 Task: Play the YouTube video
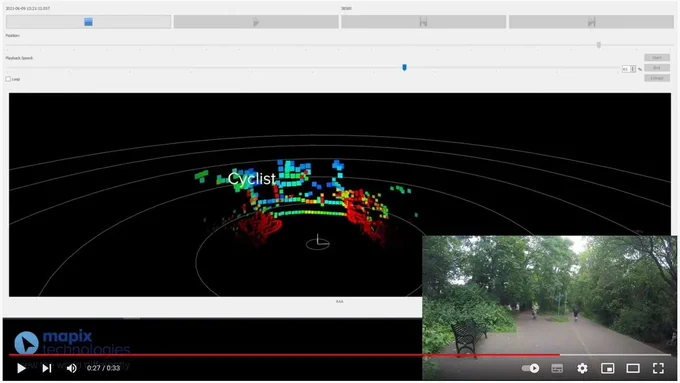(21, 368)
